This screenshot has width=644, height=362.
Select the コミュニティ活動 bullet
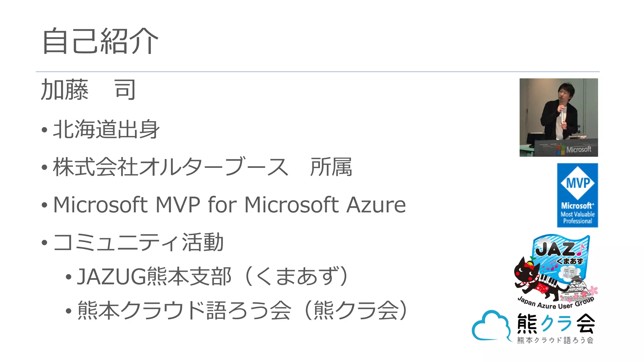coord(138,242)
